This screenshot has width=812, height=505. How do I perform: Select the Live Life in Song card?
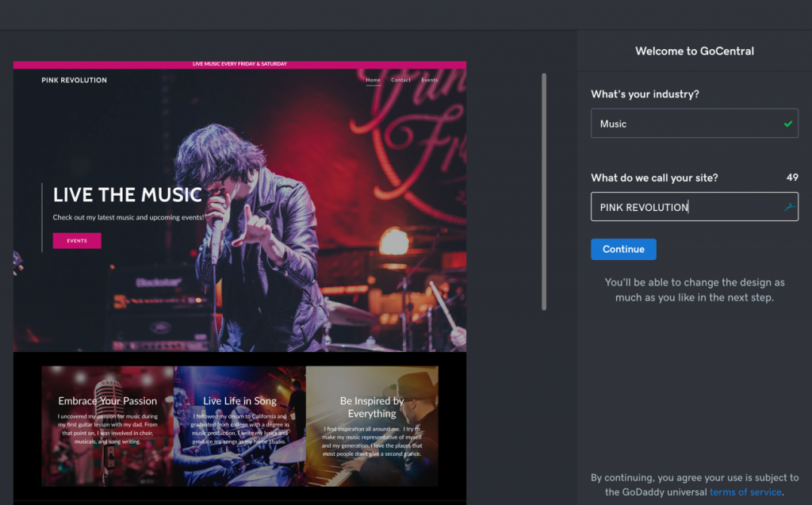(239, 426)
